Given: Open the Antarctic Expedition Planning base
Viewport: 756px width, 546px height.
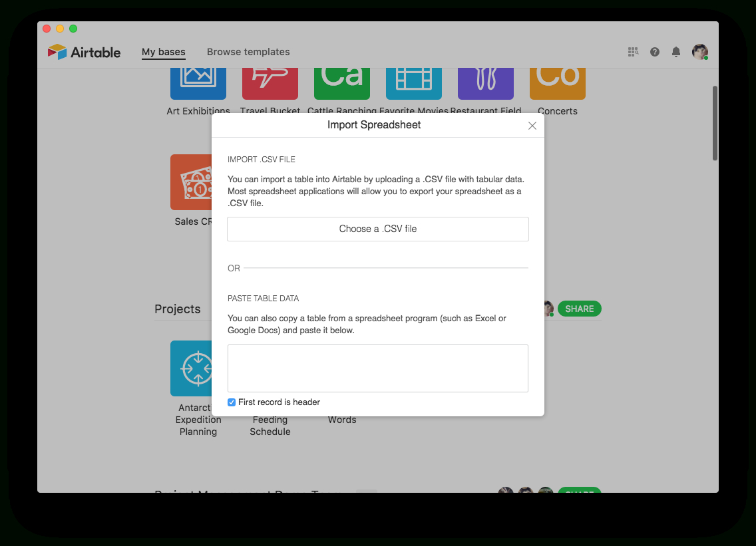Looking at the screenshot, I should (x=191, y=368).
